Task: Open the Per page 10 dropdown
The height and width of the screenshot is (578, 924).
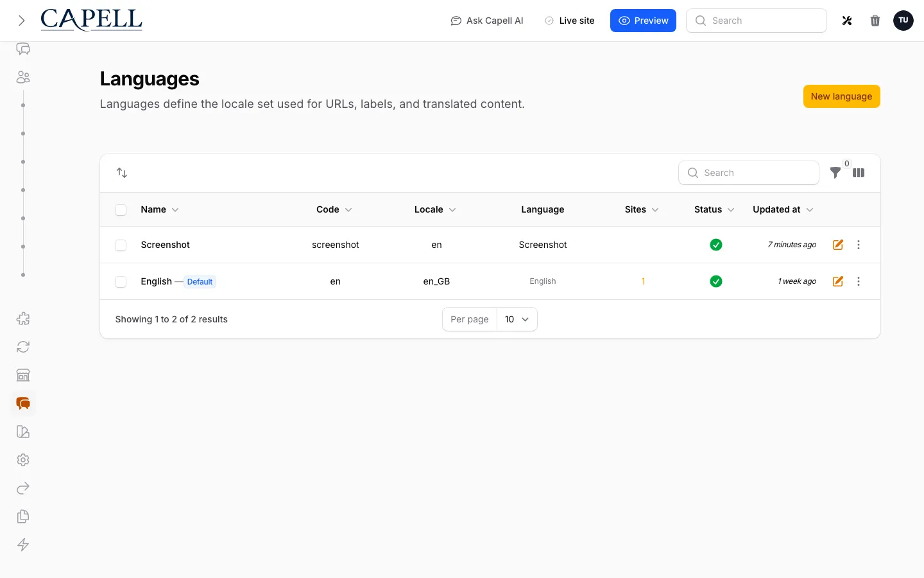Action: click(x=517, y=319)
